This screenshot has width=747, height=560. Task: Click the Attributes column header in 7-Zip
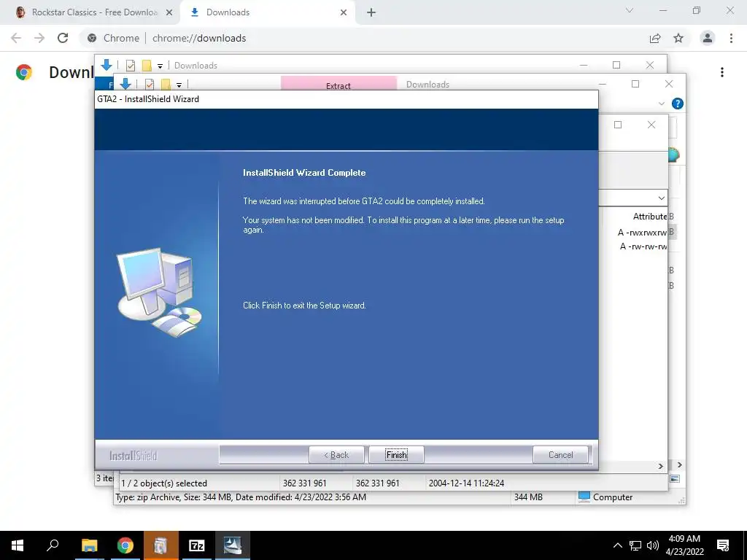coord(650,216)
